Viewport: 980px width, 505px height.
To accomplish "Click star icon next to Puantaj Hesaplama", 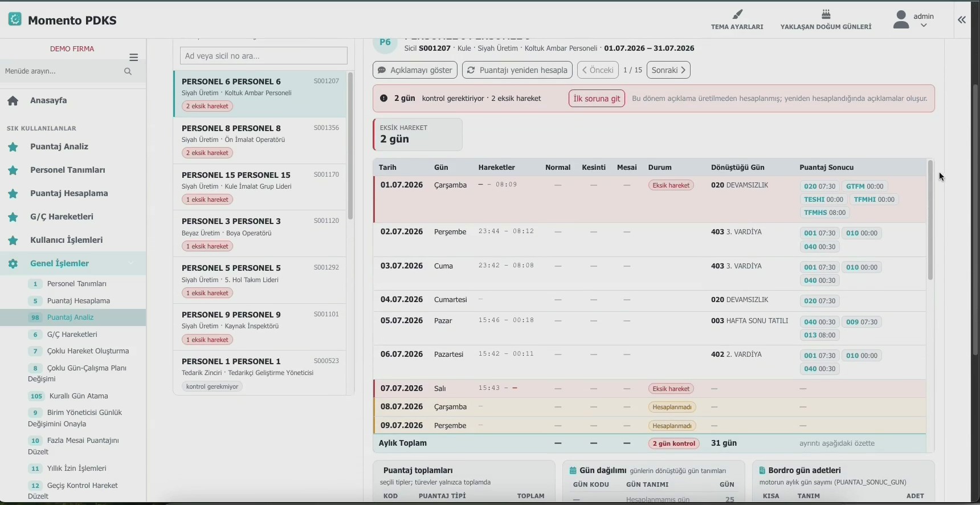I will 13,194.
